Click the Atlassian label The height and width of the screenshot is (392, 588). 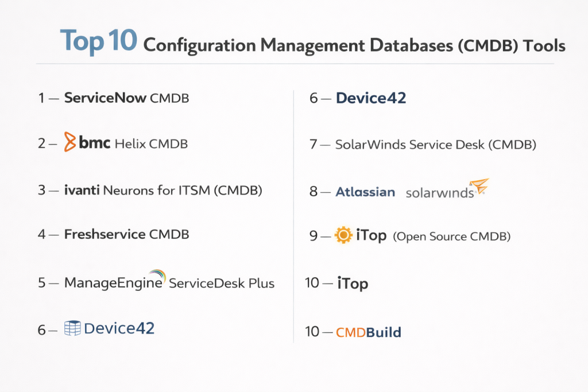click(365, 192)
